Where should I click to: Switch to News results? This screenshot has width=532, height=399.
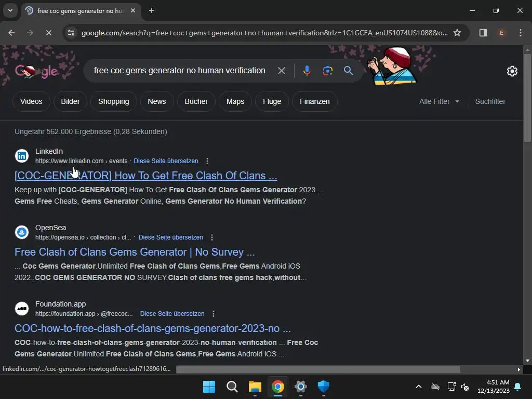click(157, 101)
